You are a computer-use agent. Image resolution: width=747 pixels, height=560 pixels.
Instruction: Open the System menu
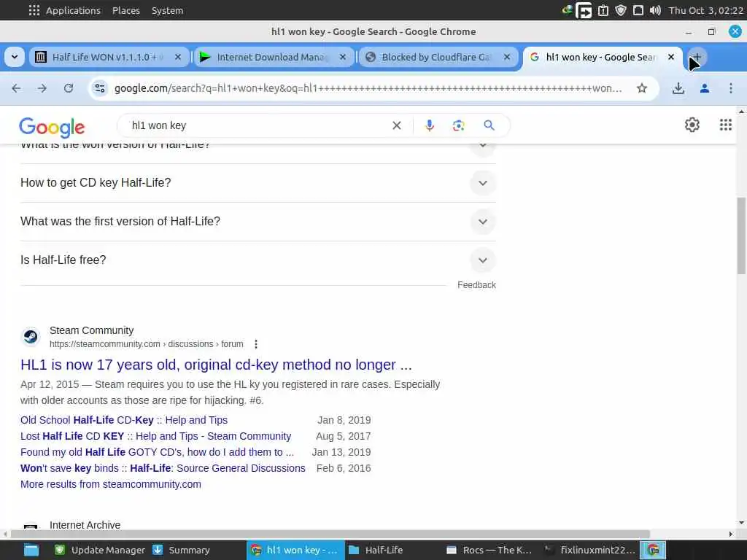(x=167, y=10)
